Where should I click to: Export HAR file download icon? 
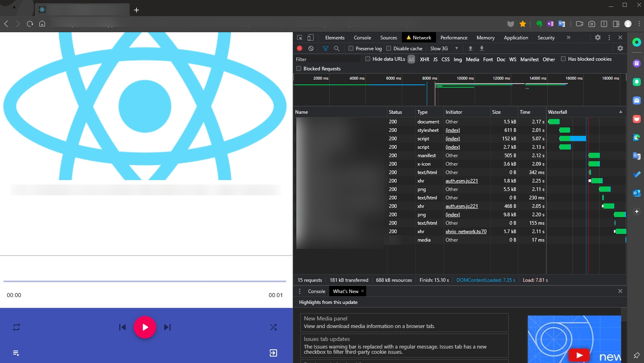click(482, 48)
